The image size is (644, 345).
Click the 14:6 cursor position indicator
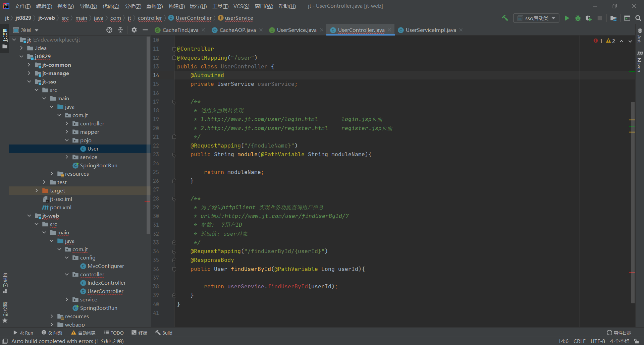point(563,341)
